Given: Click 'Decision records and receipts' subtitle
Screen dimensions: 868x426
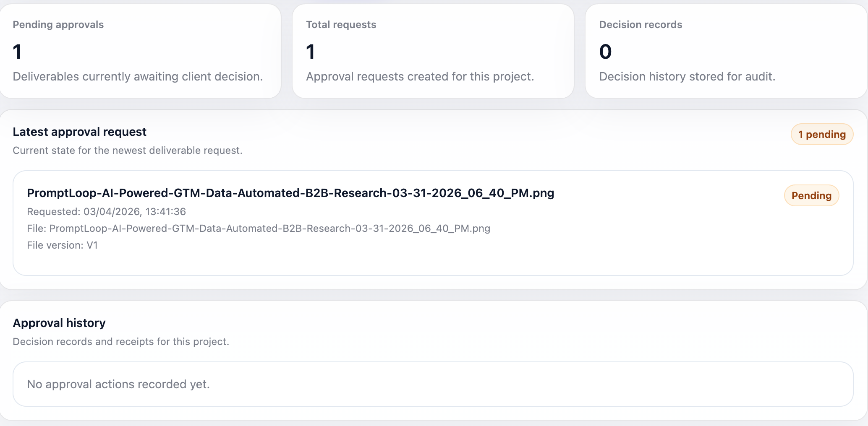Looking at the screenshot, I should point(121,342).
